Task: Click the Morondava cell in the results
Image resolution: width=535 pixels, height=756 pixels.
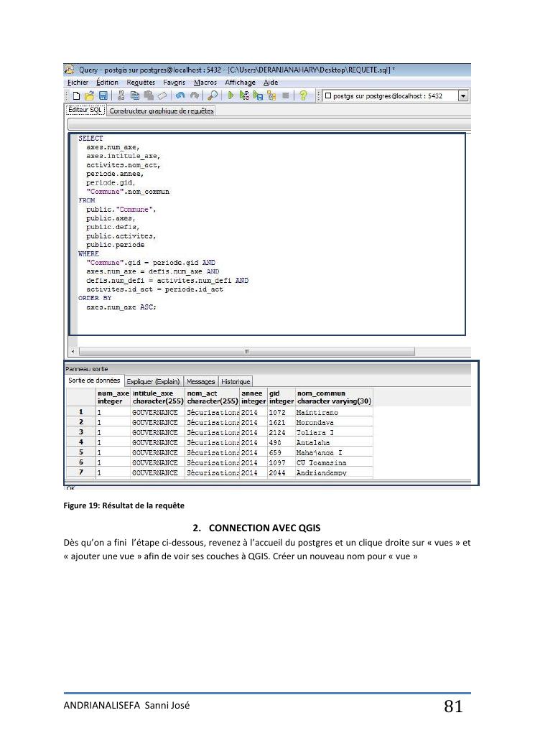Action: 315,423
